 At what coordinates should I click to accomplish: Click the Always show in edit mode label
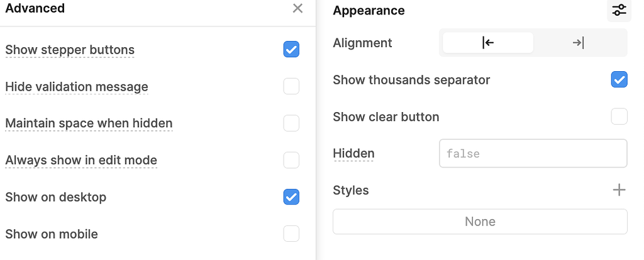coord(81,160)
